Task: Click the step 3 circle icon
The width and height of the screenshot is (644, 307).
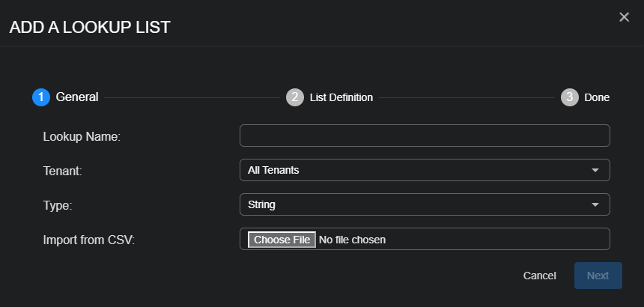Action: click(x=570, y=97)
